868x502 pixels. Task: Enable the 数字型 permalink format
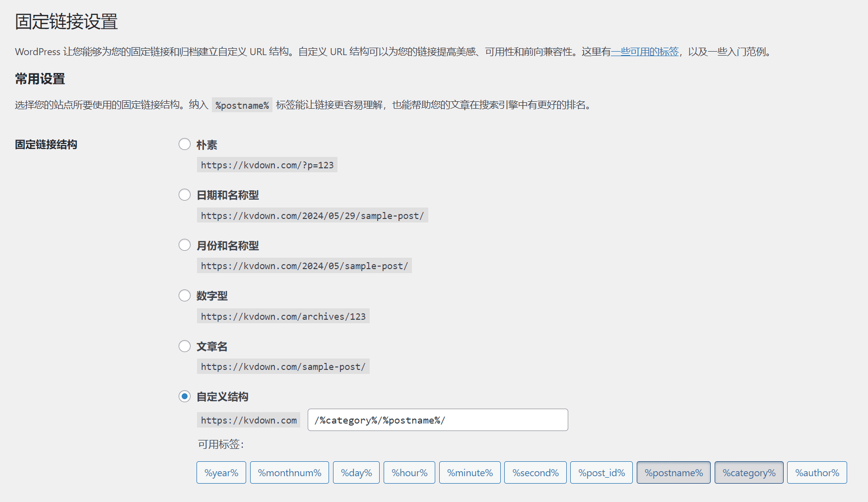pos(184,295)
